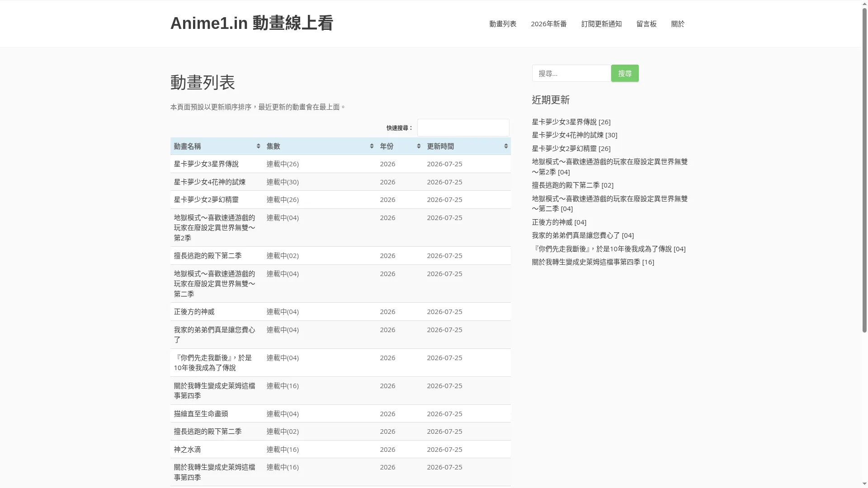
Task: Click 2026 year cell in 正後方的神威 row
Action: coord(387,312)
